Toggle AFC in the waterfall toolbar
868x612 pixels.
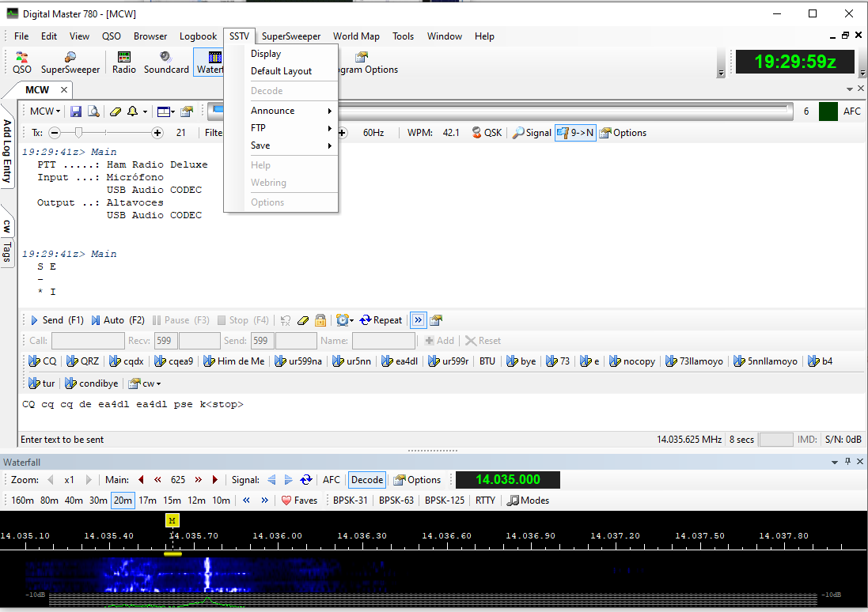click(331, 480)
